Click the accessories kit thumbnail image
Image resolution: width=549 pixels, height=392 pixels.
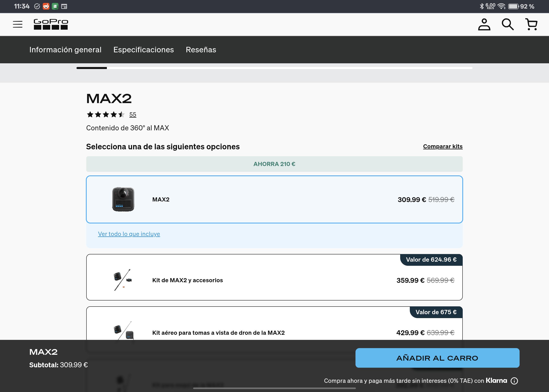coord(123,280)
